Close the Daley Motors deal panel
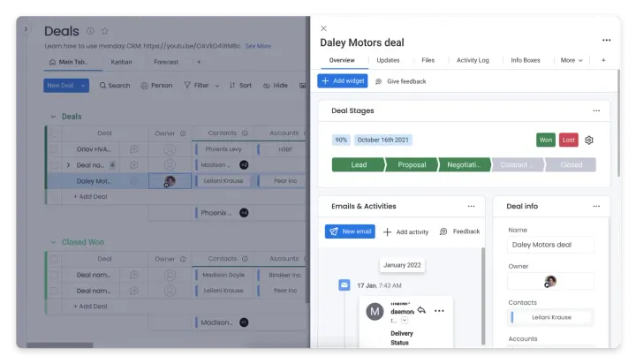 click(323, 28)
